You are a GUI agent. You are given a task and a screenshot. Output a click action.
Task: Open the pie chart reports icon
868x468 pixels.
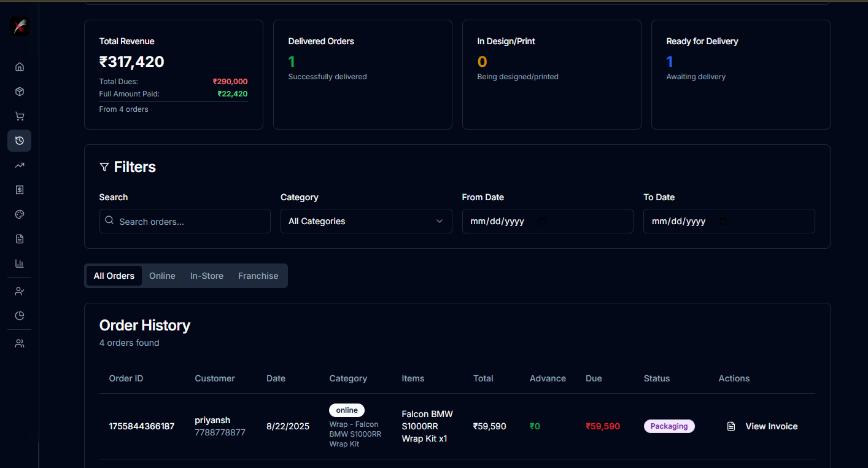19,315
